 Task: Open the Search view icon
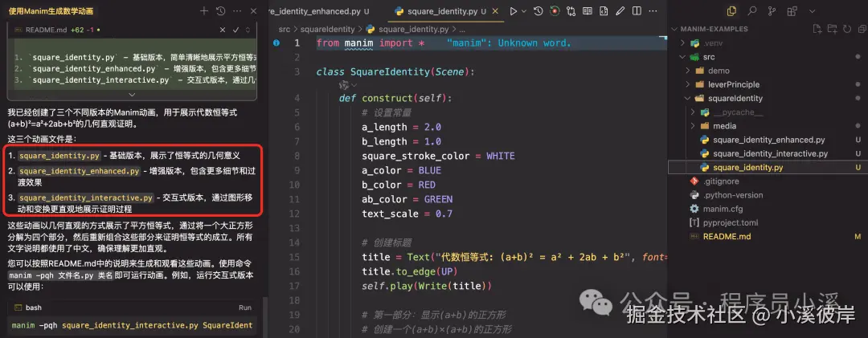tap(751, 10)
